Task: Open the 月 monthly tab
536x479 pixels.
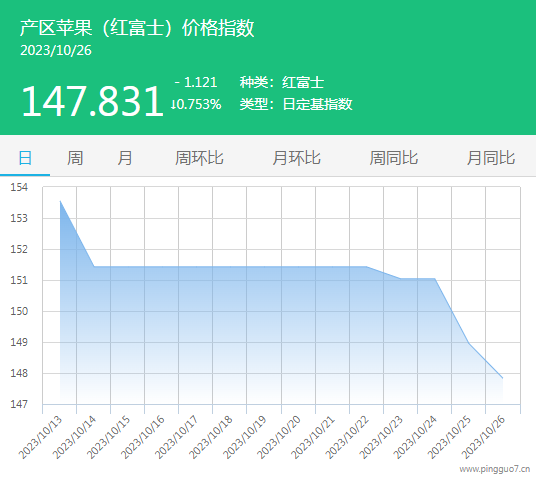Action: [x=125, y=158]
